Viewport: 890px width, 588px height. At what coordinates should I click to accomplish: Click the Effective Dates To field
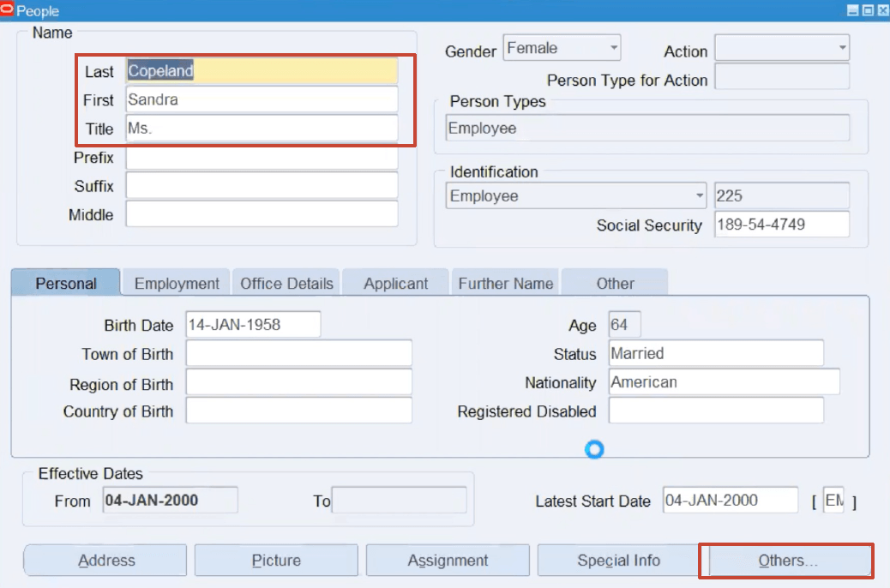point(399,500)
